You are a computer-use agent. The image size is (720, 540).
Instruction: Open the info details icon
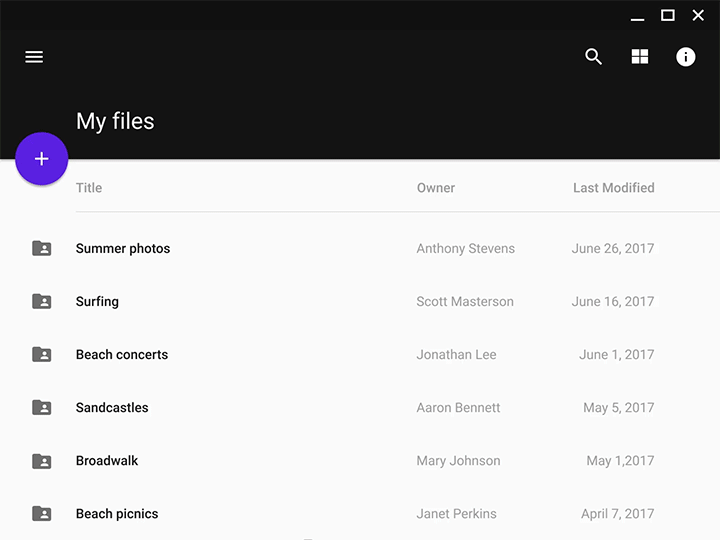coord(686,57)
